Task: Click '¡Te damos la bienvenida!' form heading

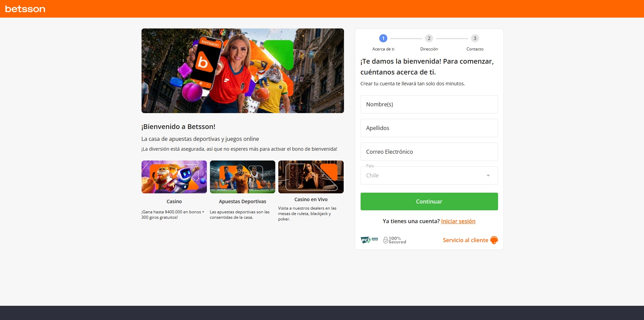Action: point(427,67)
